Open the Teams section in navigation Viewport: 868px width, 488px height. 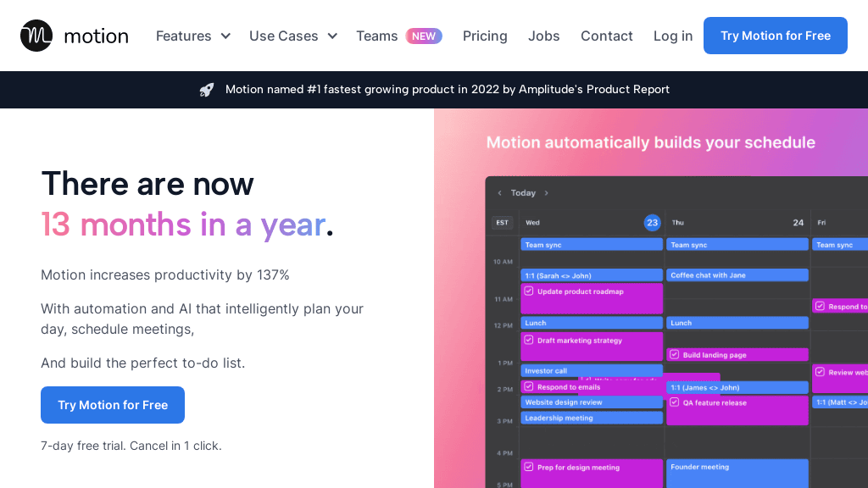tap(377, 36)
